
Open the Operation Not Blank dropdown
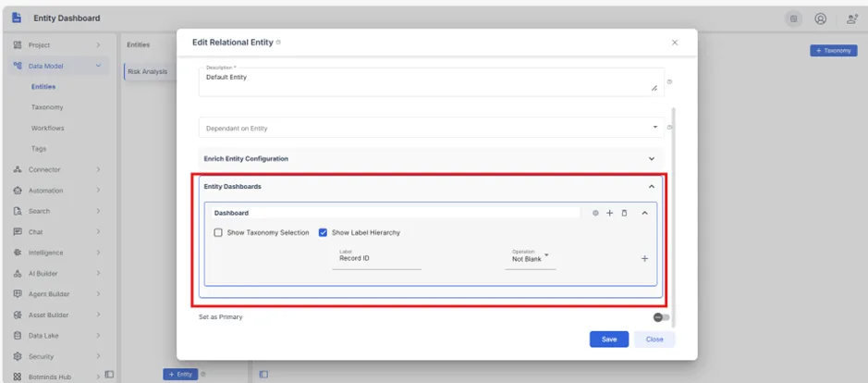(531, 258)
